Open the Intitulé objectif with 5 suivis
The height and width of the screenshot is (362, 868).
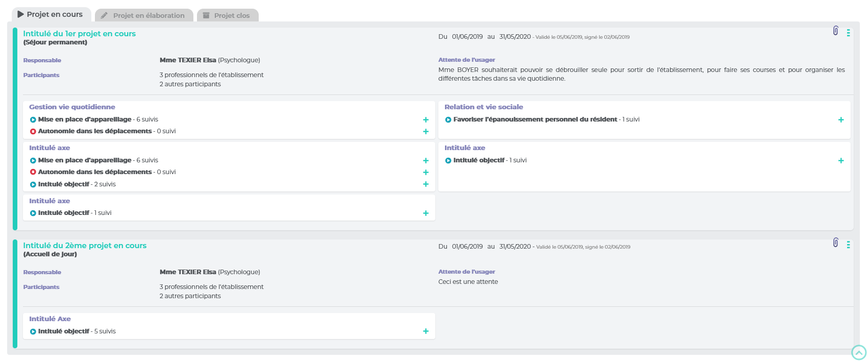point(64,331)
